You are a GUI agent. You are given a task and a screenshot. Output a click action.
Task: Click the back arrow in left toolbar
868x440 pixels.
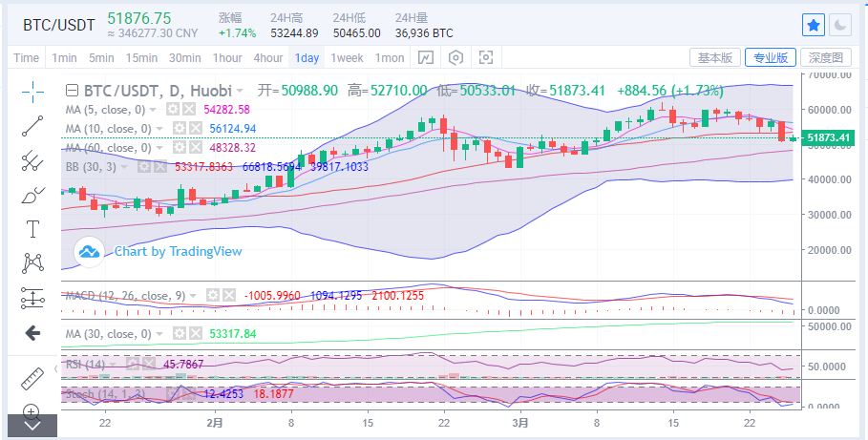point(32,333)
